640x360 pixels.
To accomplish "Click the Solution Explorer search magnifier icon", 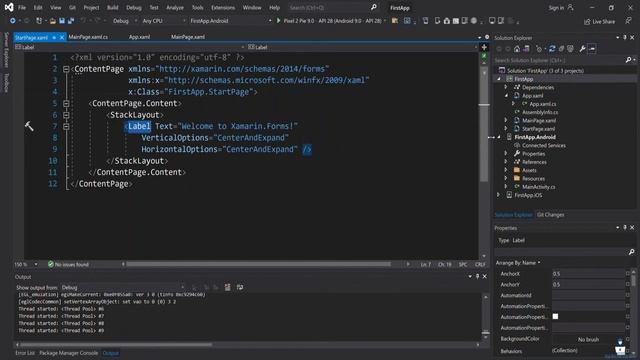I will point(629,60).
